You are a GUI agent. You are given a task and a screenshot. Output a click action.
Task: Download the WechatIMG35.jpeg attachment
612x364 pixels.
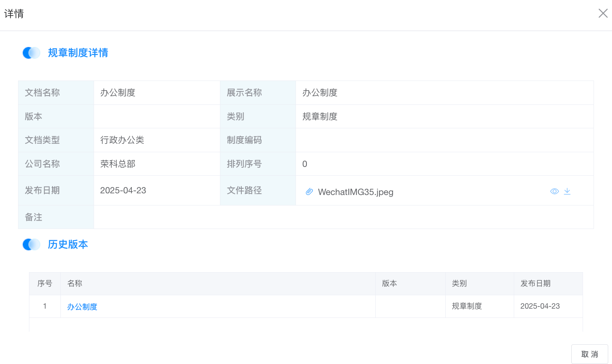point(567,191)
